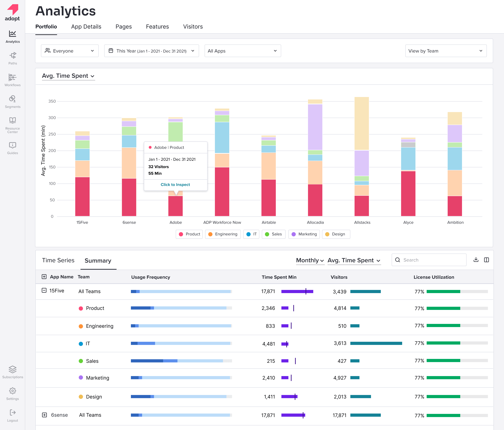Viewport: 504px width, 430px height.
Task: Sort by the Visitors column header
Action: pos(339,277)
